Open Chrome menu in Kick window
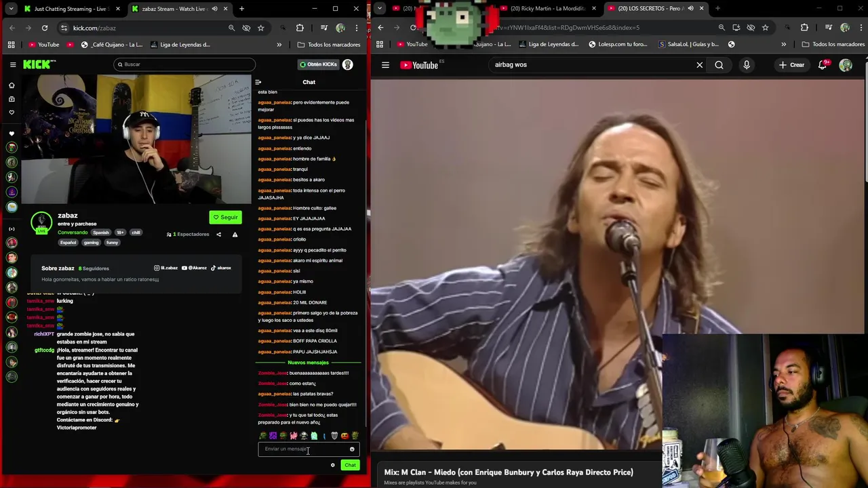 [357, 28]
